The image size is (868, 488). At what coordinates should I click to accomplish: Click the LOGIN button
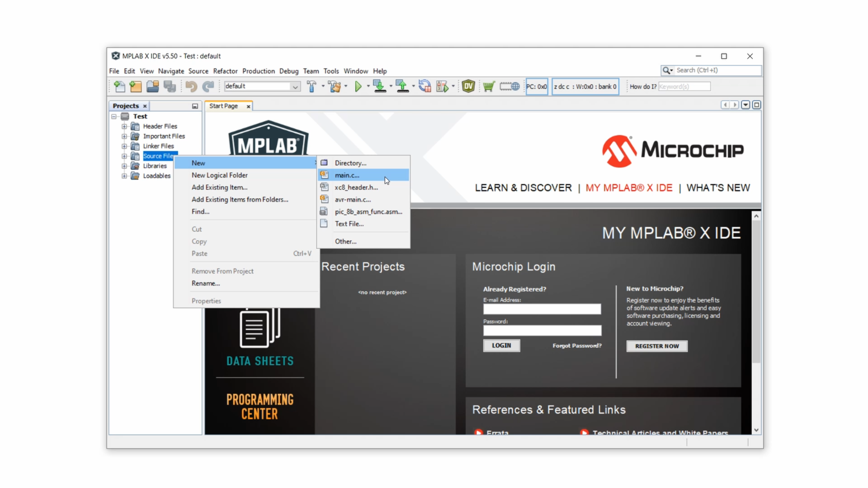[501, 345]
